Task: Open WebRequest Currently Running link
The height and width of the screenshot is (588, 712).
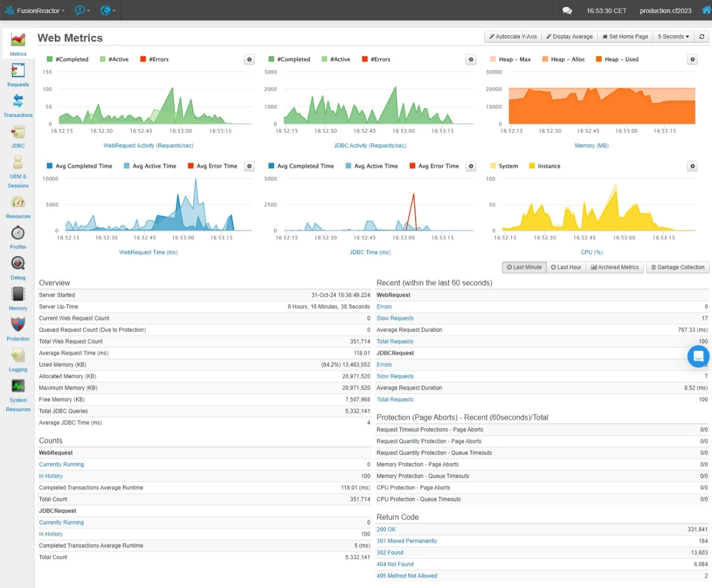Action: click(x=61, y=465)
